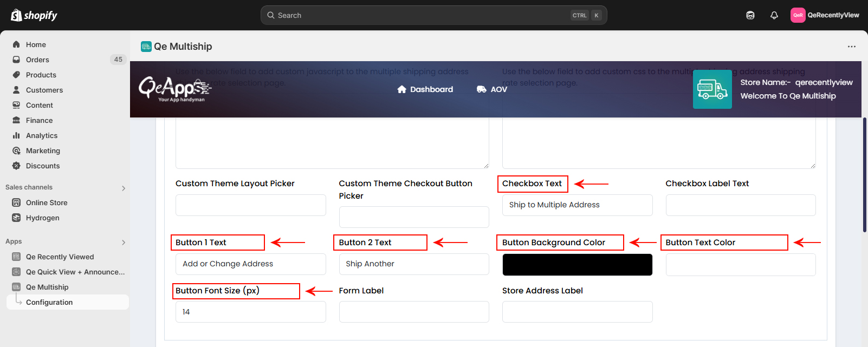Click the Shopify logo

tap(34, 15)
